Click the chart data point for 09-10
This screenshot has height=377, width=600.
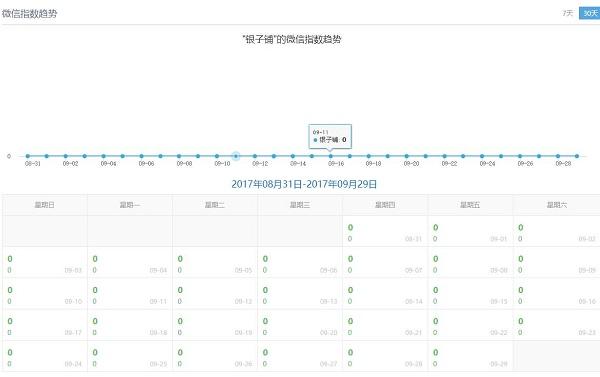coord(217,156)
